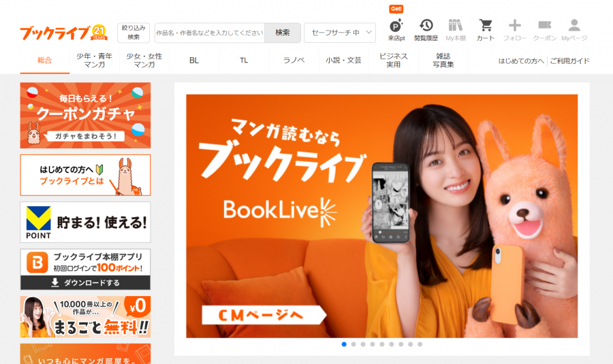Switch to 少年・青年マンガ tab
This screenshot has height=364, width=613.
pos(94,60)
